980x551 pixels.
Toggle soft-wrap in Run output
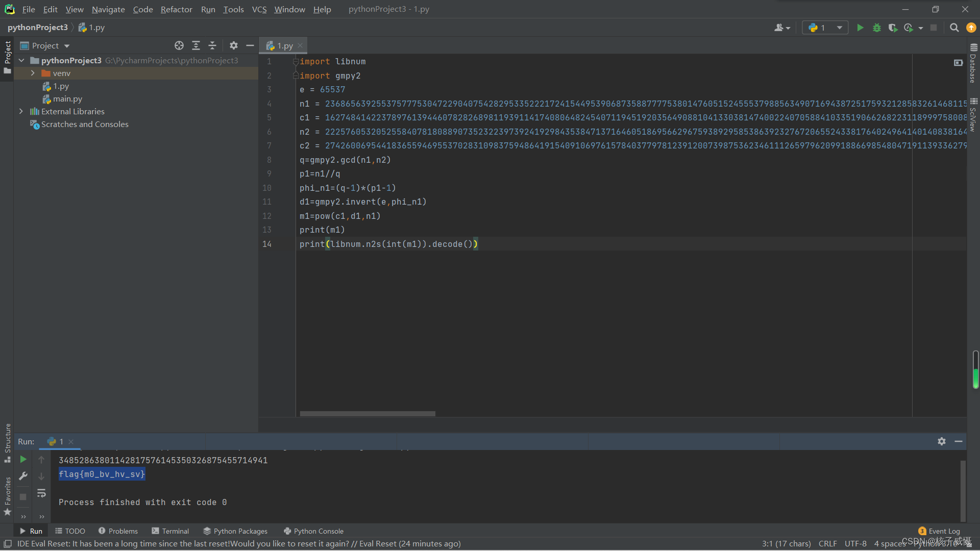pyautogui.click(x=41, y=493)
